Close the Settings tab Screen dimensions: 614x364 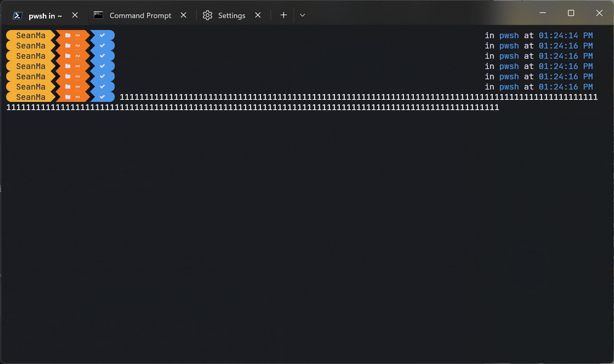pyautogui.click(x=258, y=15)
